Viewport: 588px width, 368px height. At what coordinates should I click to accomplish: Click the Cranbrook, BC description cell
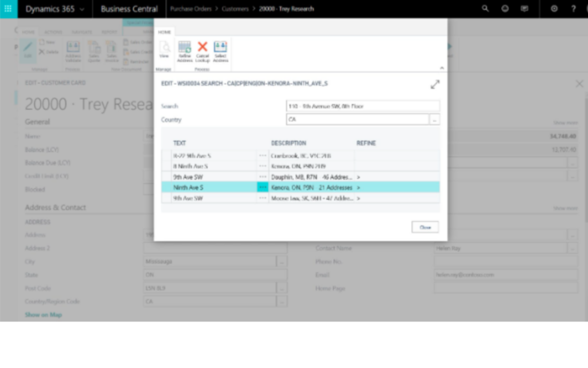[312, 156]
